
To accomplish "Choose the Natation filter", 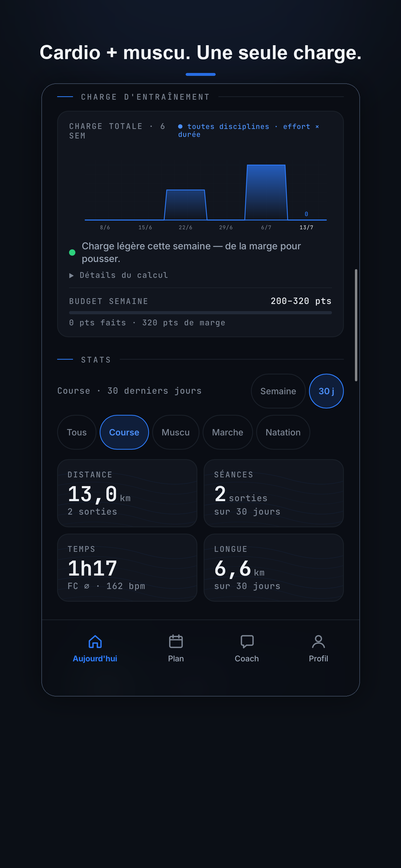I will coord(283,432).
